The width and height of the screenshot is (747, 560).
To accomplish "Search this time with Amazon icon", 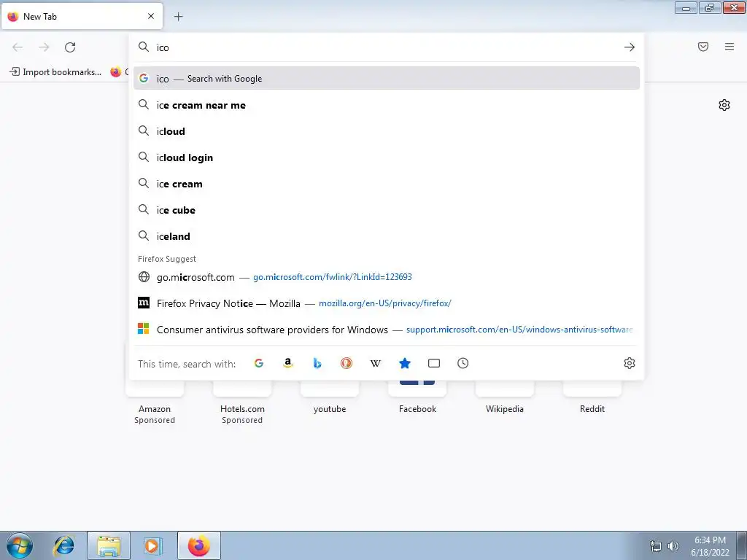I will (x=287, y=363).
